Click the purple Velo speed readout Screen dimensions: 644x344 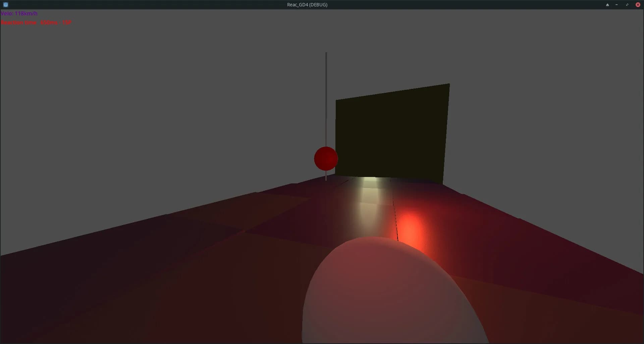tap(19, 13)
